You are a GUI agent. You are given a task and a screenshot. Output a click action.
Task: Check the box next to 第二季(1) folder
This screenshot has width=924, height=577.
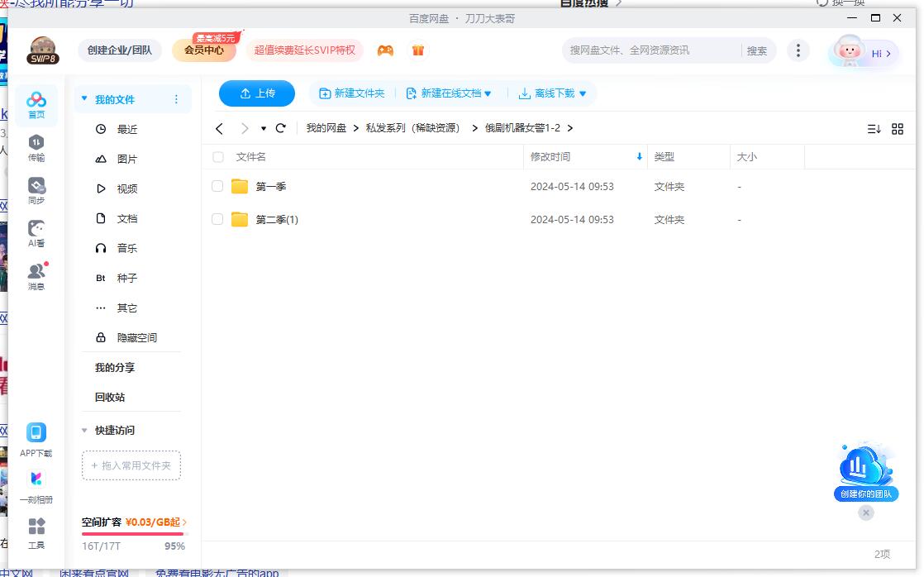click(217, 219)
